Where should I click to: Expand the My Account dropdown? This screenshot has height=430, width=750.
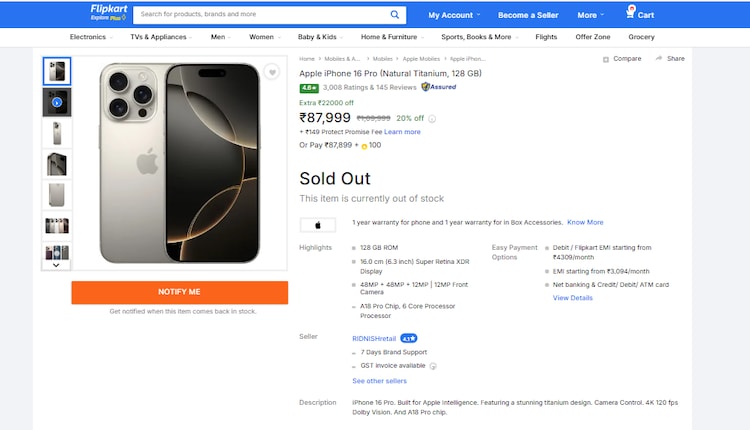[x=454, y=15]
